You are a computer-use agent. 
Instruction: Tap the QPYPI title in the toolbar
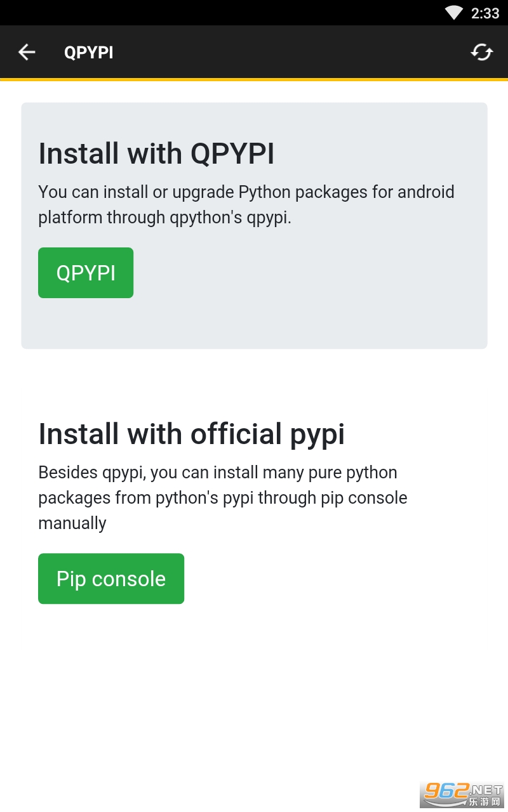pos(89,52)
